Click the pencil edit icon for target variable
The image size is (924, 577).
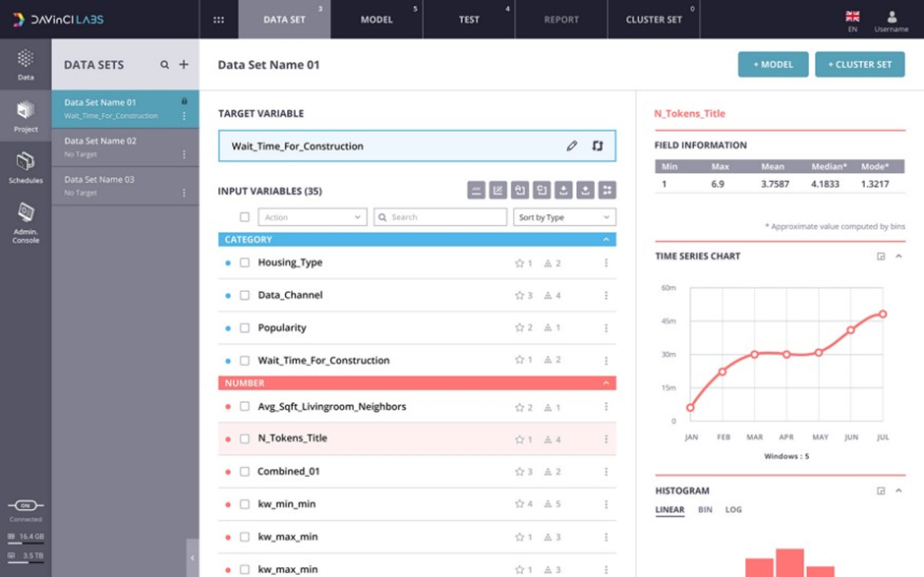coord(572,145)
